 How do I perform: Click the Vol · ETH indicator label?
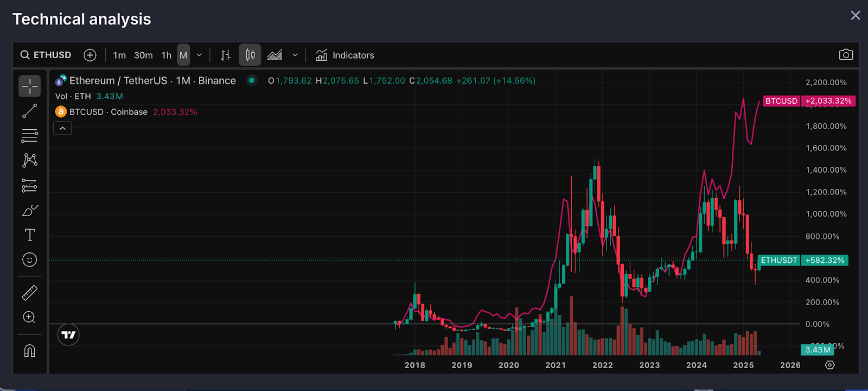pyautogui.click(x=73, y=96)
